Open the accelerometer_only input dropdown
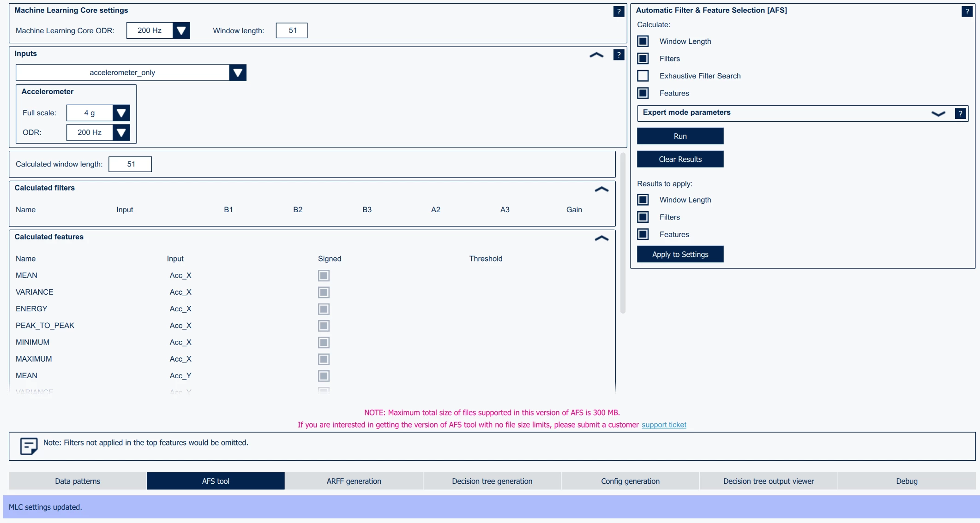 pos(237,72)
